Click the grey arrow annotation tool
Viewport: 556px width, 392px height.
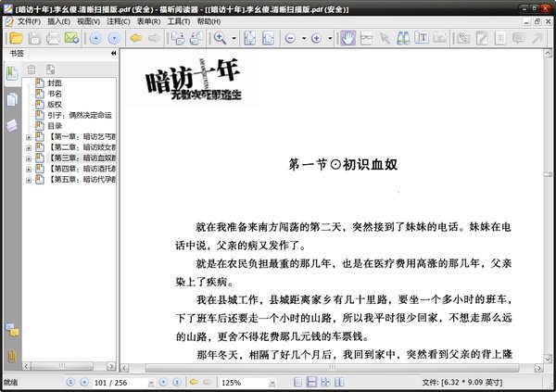(537, 38)
